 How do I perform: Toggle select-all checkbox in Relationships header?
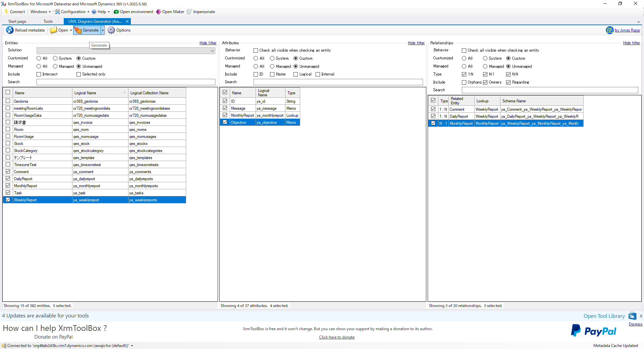coord(433,100)
